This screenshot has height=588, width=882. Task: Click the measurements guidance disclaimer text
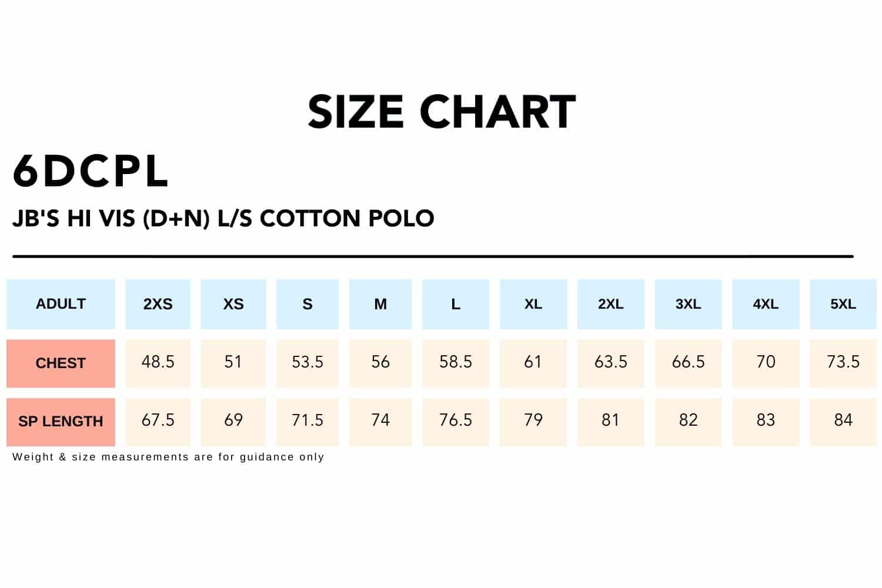[x=168, y=457]
